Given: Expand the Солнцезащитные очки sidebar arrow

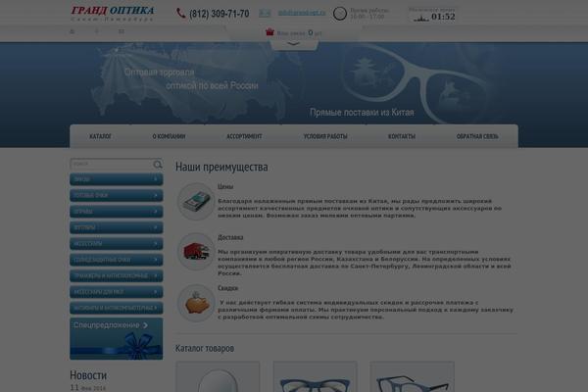Looking at the screenshot, I should pos(155,260).
